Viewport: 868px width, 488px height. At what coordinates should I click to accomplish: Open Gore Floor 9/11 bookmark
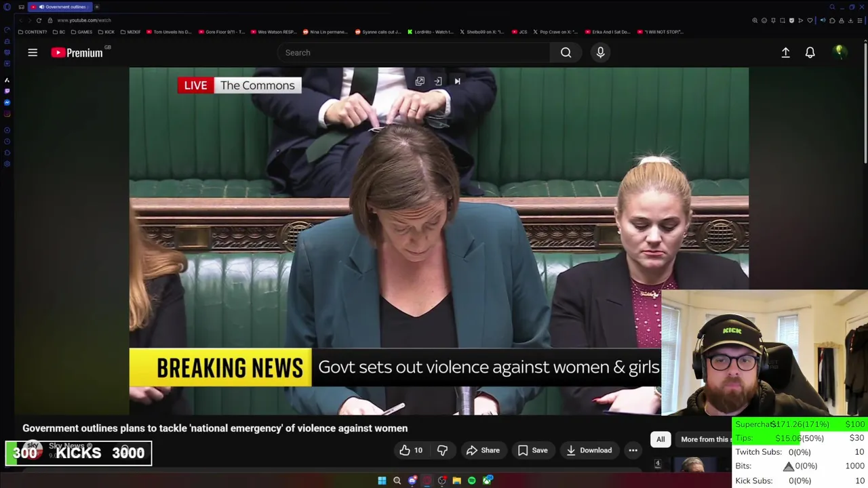click(221, 32)
